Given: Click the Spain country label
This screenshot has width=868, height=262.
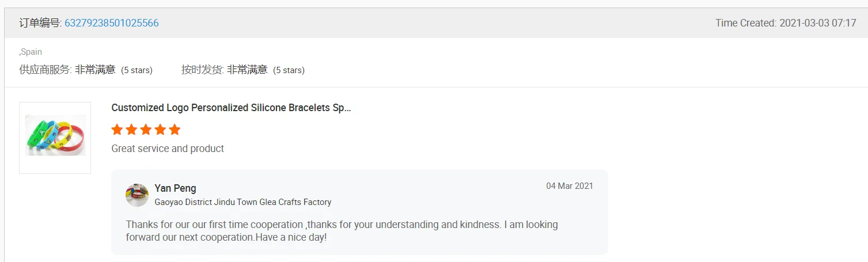Looking at the screenshot, I should (x=31, y=52).
